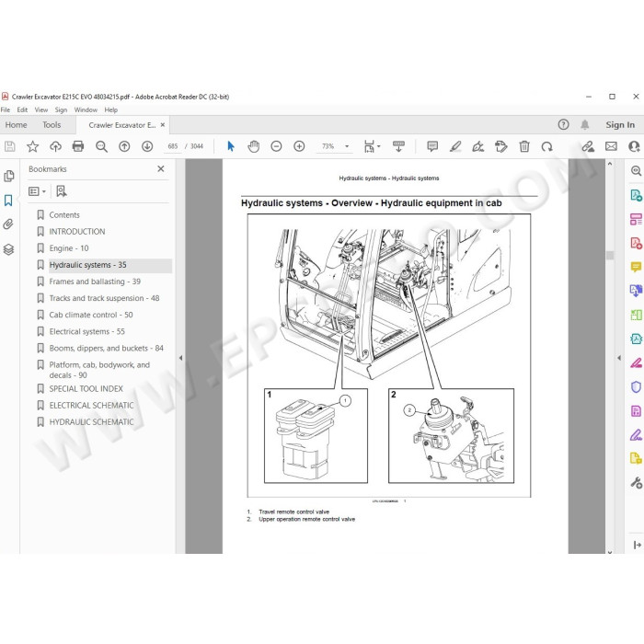
Task: Rotate the page view
Action: (546, 146)
